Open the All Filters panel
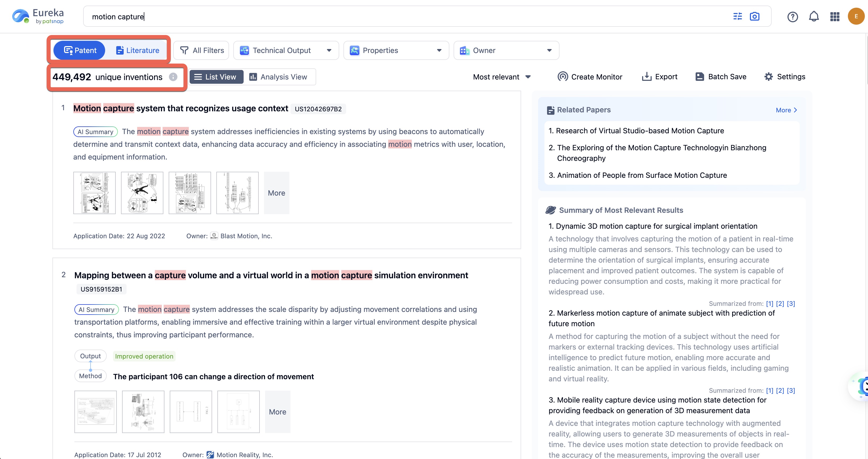 (202, 50)
